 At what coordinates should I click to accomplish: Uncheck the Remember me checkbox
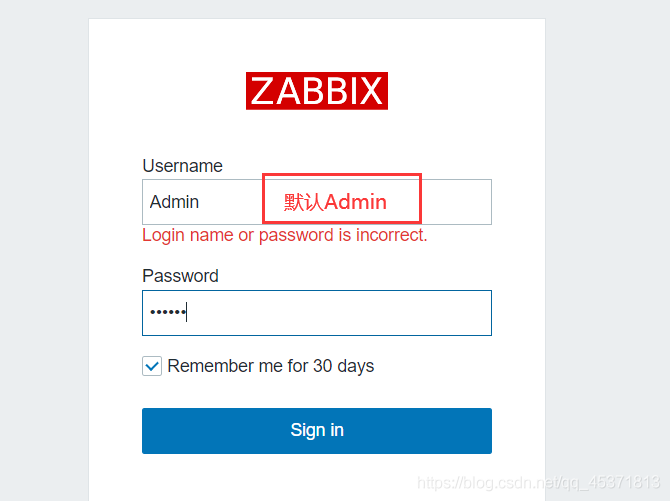(x=152, y=366)
